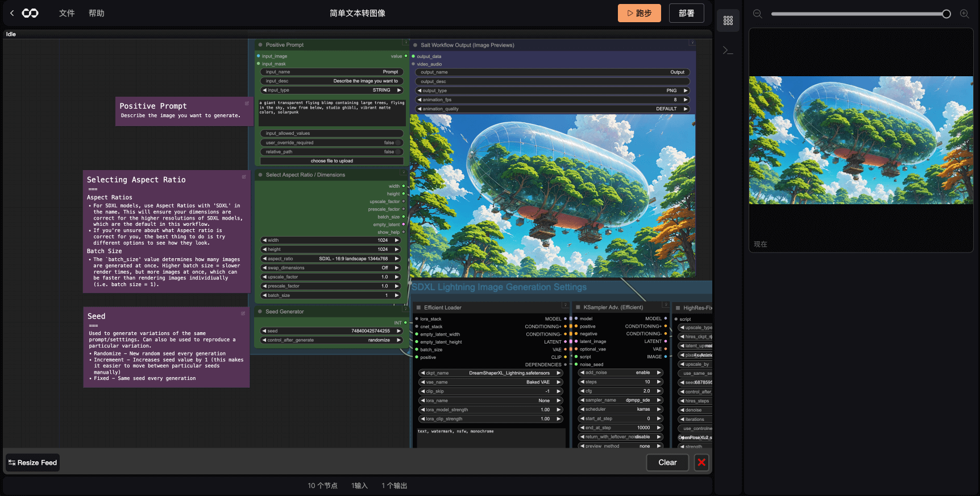The width and height of the screenshot is (980, 496).
Task: Click the Selecting Aspect Ratio note edit icon
Action: pyautogui.click(x=244, y=177)
